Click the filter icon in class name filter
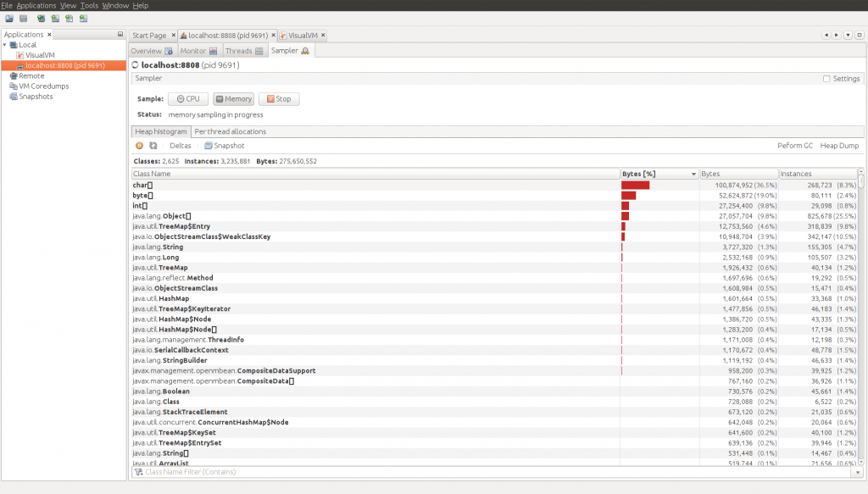The image size is (868, 494). coord(139,472)
